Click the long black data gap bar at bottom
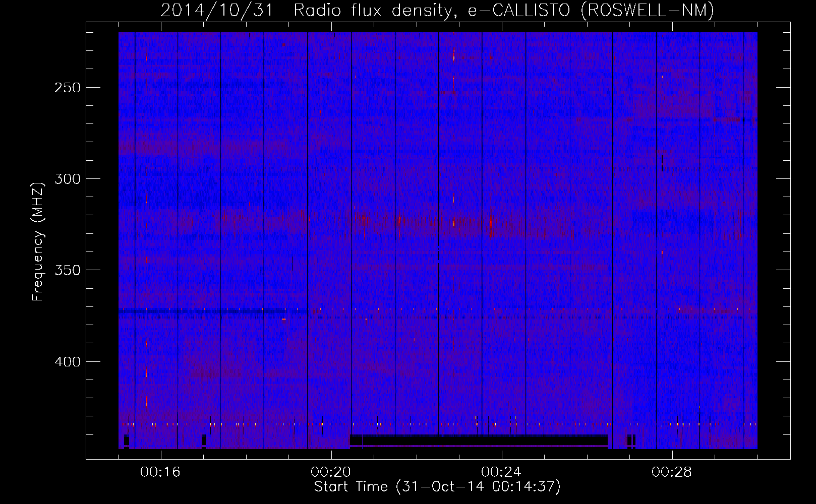The height and width of the screenshot is (504, 816). click(479, 440)
